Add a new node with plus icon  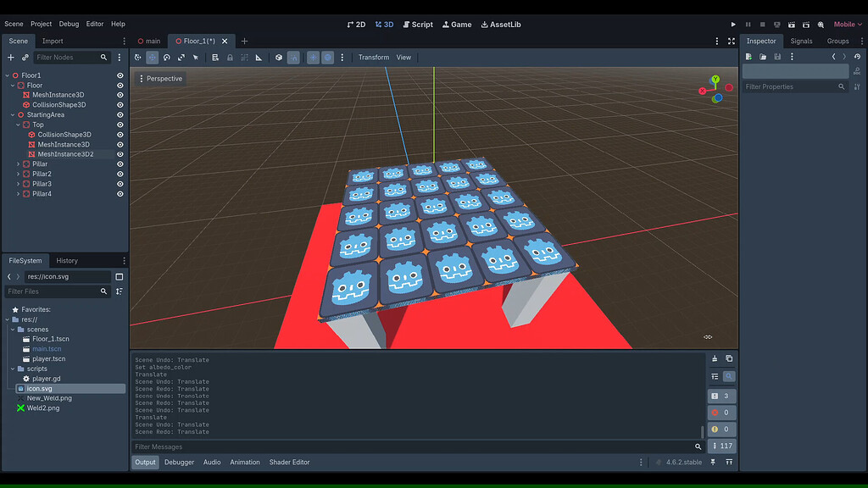(10, 58)
